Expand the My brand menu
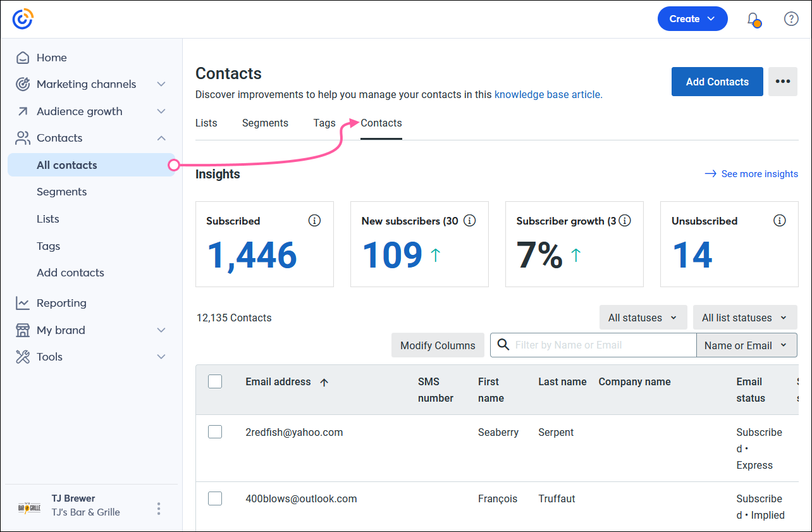812x532 pixels. [161, 330]
